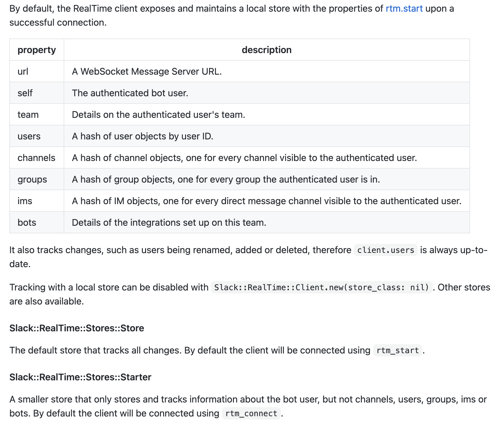Click the rtm_start inline code
Image resolution: width=504 pixels, height=427 pixels.
(398, 350)
